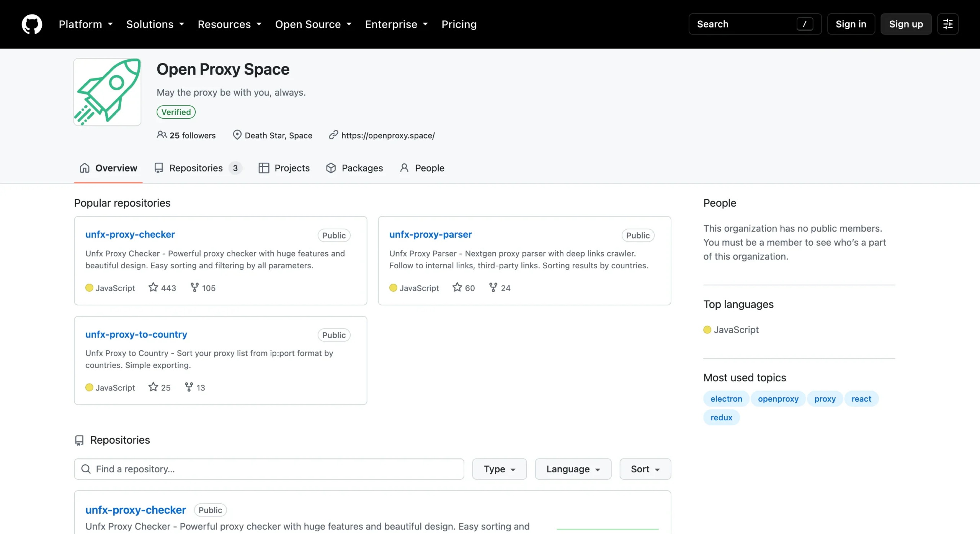Open the Type filter dropdown
The image size is (980, 534).
[x=499, y=469]
